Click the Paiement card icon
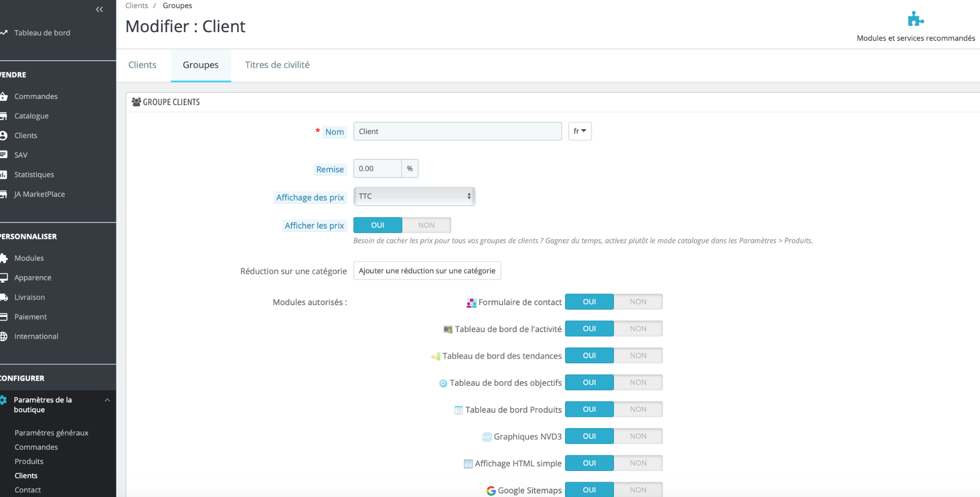The image size is (980, 497). click(x=4, y=317)
